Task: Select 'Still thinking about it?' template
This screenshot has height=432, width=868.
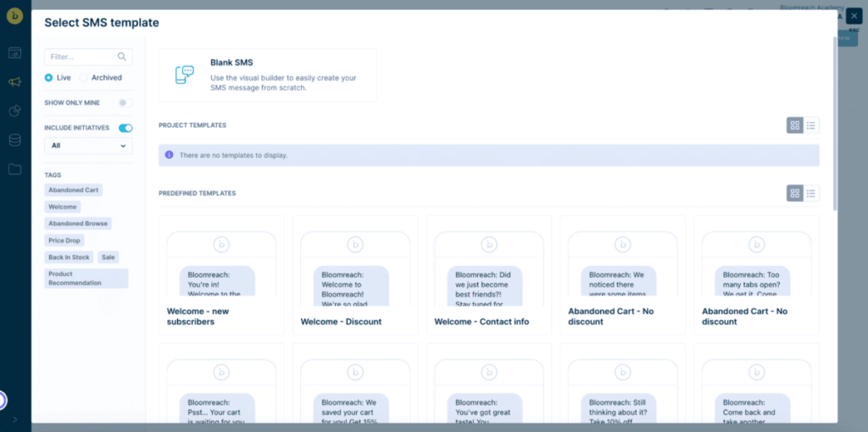Action: (x=623, y=384)
